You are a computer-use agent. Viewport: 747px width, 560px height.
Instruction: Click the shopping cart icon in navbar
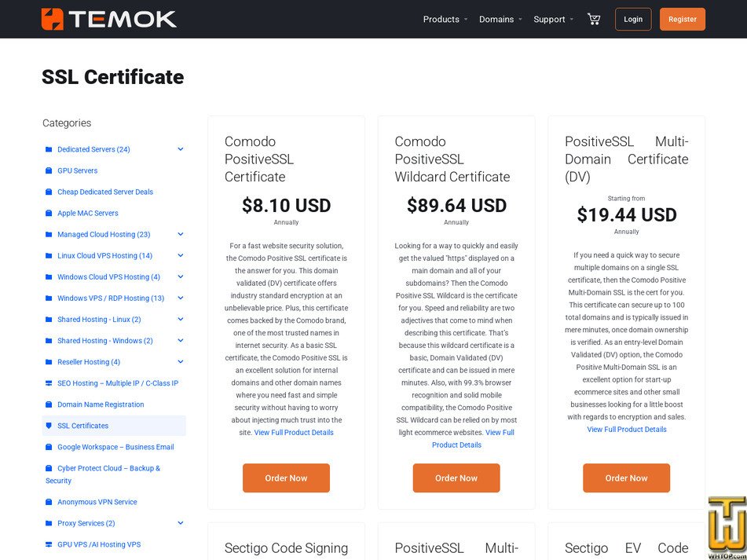click(594, 19)
